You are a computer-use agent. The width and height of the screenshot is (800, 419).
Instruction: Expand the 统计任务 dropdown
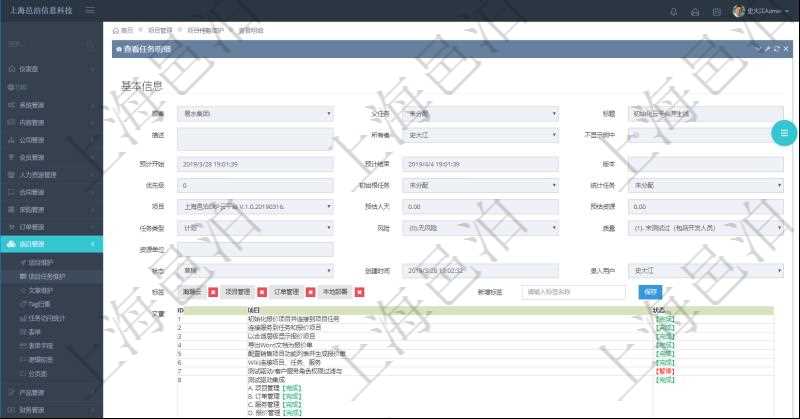tap(706, 186)
